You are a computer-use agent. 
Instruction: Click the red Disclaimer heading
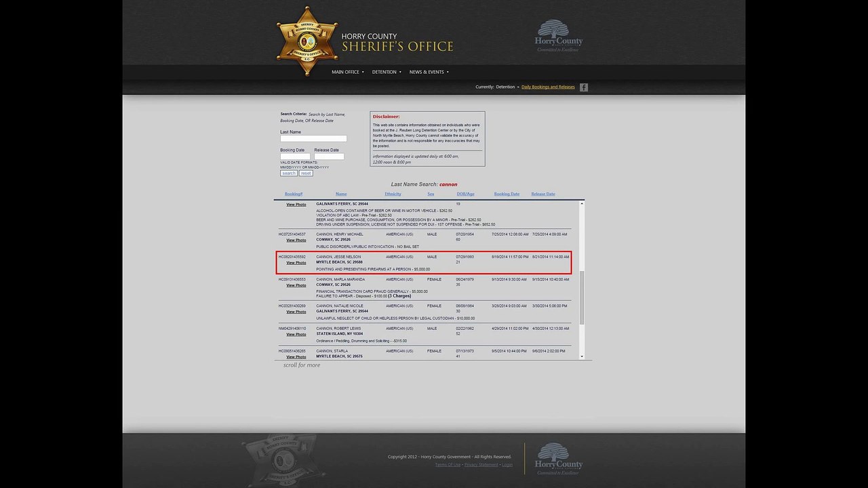387,117
